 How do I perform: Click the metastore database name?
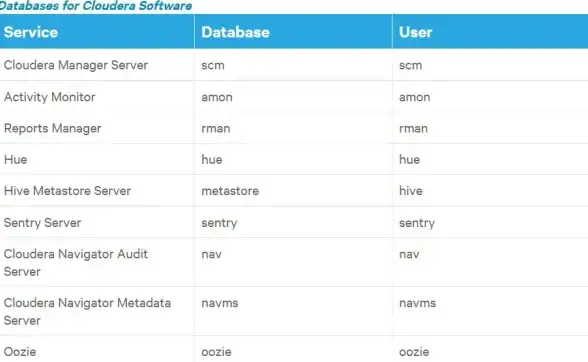(x=230, y=191)
